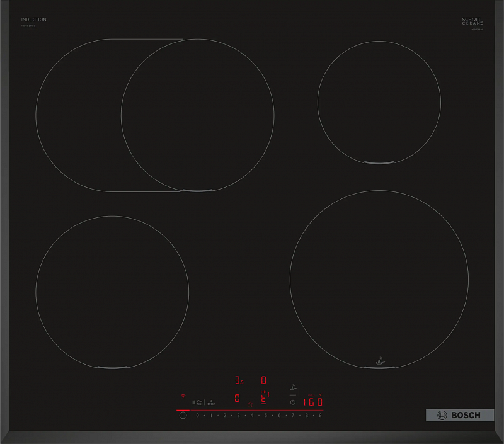The width and height of the screenshot is (504, 444).
Task: Tap the timer clock icon
Action: [x=292, y=401]
